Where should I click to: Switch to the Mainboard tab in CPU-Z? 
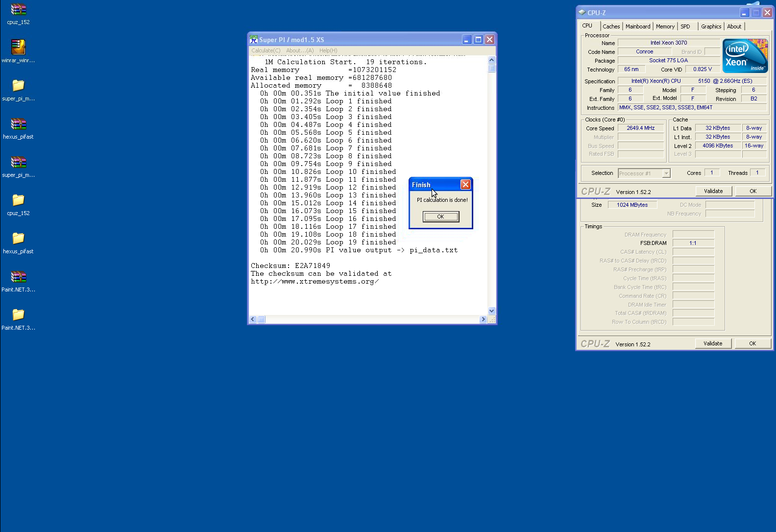pyautogui.click(x=638, y=26)
